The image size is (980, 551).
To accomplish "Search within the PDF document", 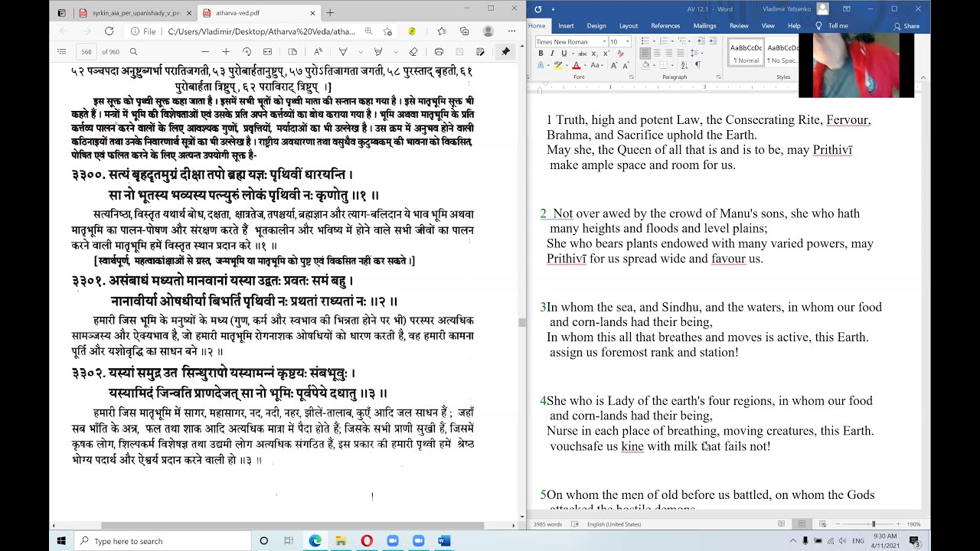I will tap(133, 51).
